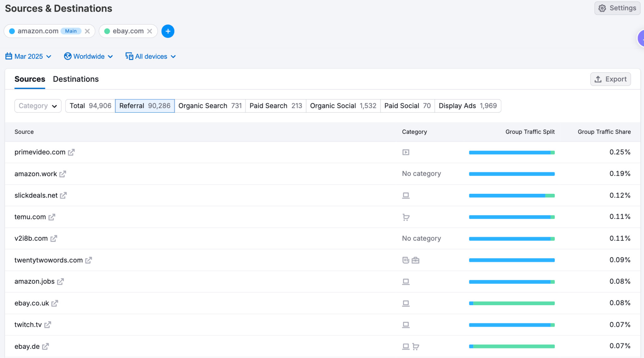This screenshot has height=358, width=644.
Task: Open the external link icon beside amazon.work
Action: (x=63, y=174)
